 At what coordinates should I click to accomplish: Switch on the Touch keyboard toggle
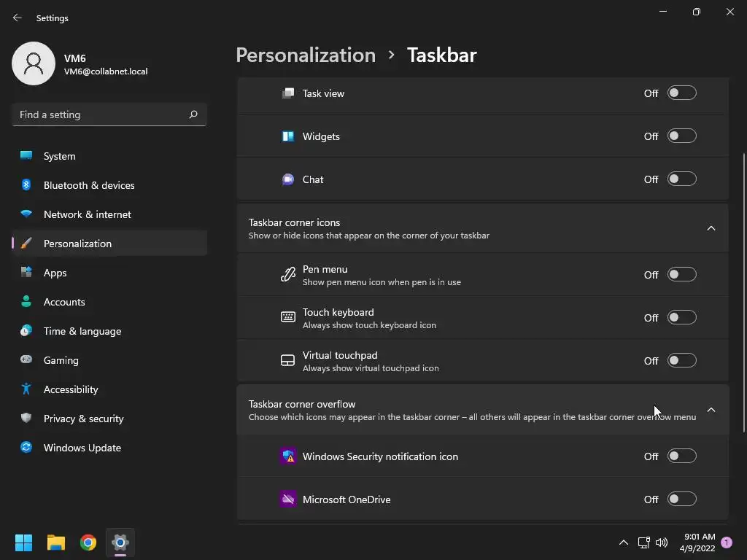click(x=681, y=318)
